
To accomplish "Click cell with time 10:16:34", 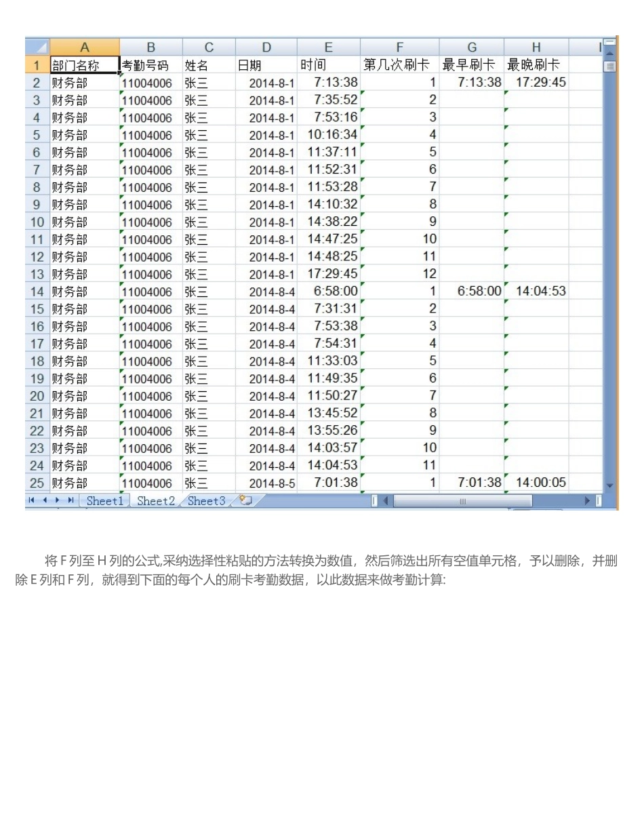I will [x=329, y=134].
